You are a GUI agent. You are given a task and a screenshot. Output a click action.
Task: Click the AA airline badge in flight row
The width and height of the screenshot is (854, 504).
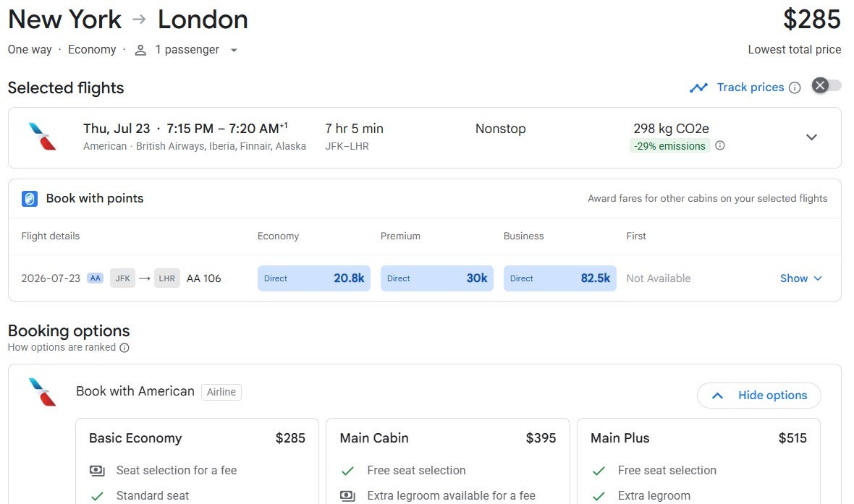[96, 278]
